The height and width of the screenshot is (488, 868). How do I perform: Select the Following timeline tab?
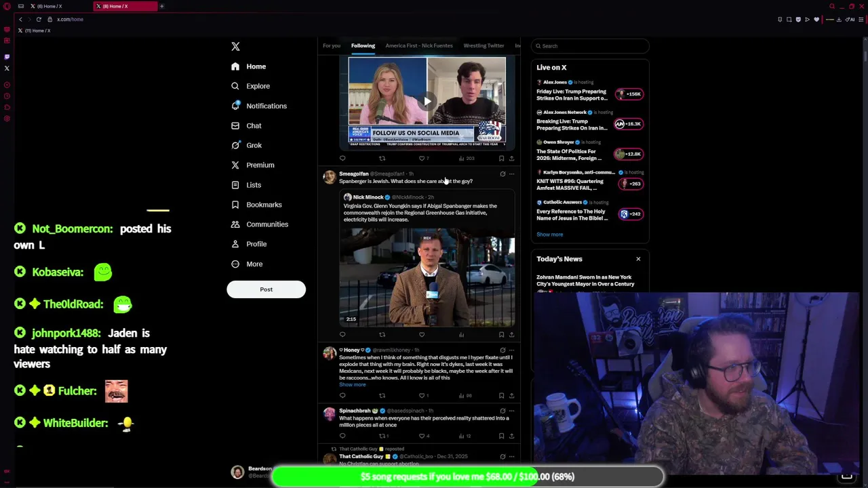(363, 45)
